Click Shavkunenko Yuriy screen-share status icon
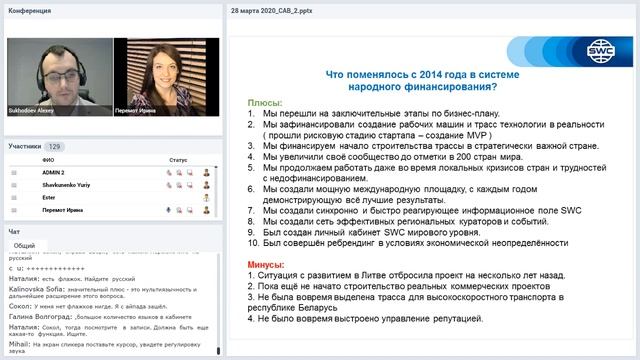This screenshot has width=640, height=360. 190,185
